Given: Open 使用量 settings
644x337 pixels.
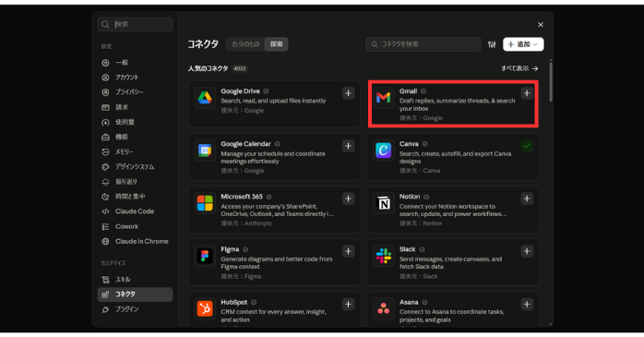Looking at the screenshot, I should (x=135, y=122).
